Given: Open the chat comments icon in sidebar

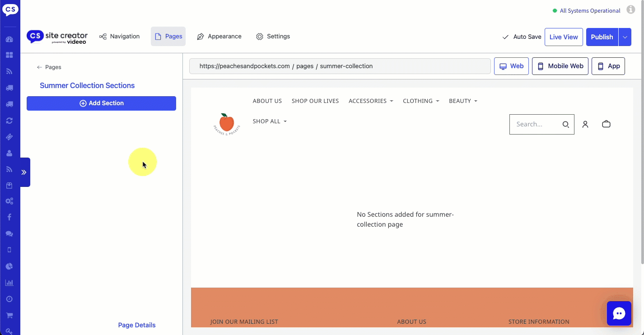Looking at the screenshot, I should pos(9,234).
